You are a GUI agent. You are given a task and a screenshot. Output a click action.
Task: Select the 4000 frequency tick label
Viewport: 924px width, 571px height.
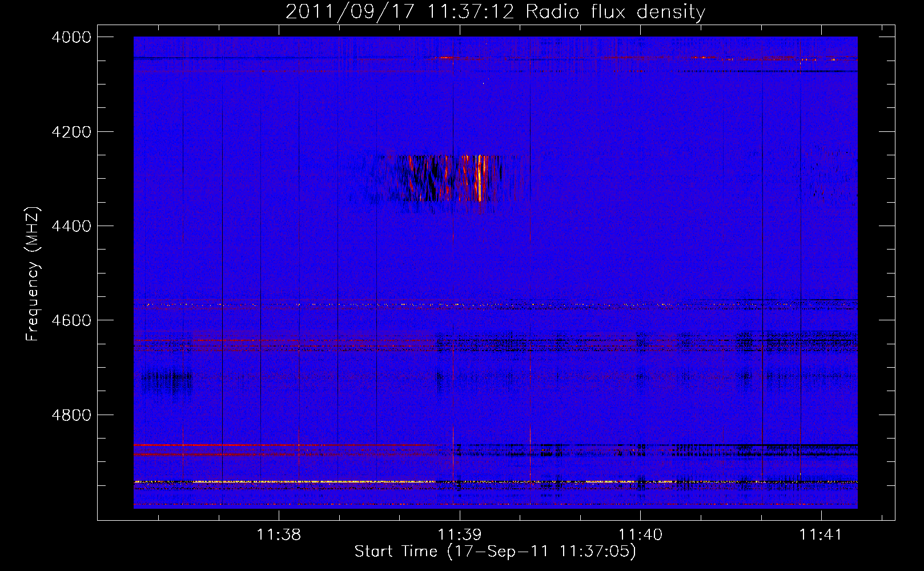click(x=71, y=37)
